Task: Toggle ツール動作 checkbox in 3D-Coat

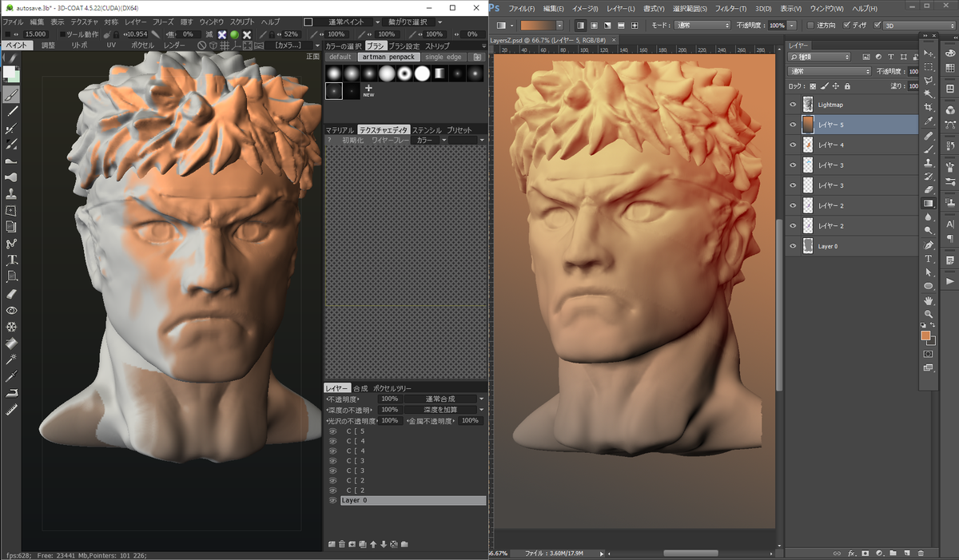Action: coord(62,34)
